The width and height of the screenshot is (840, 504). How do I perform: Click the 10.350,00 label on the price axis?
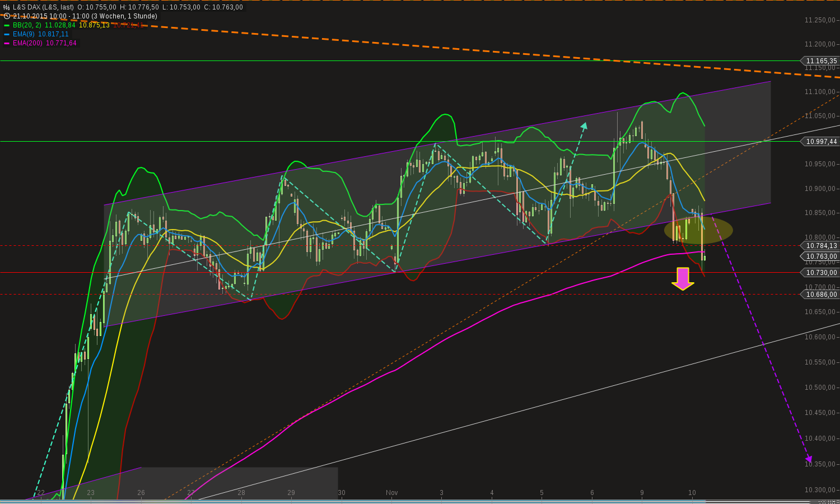pyautogui.click(x=820, y=464)
